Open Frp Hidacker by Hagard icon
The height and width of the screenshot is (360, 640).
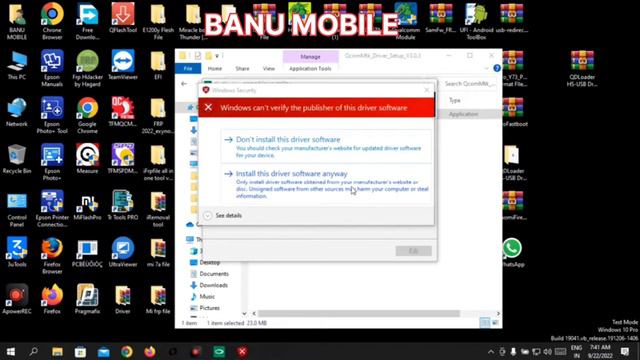pyautogui.click(x=87, y=69)
